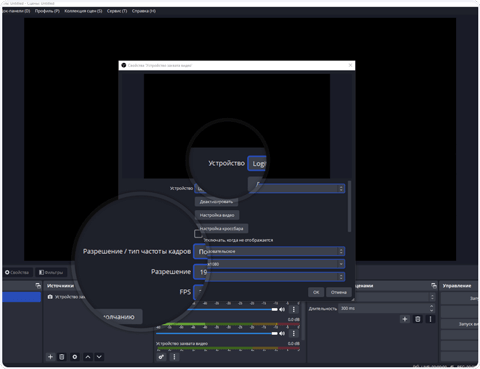This screenshot has height=369, width=480.
Task: Remove transition with trash icon
Action: 418,319
